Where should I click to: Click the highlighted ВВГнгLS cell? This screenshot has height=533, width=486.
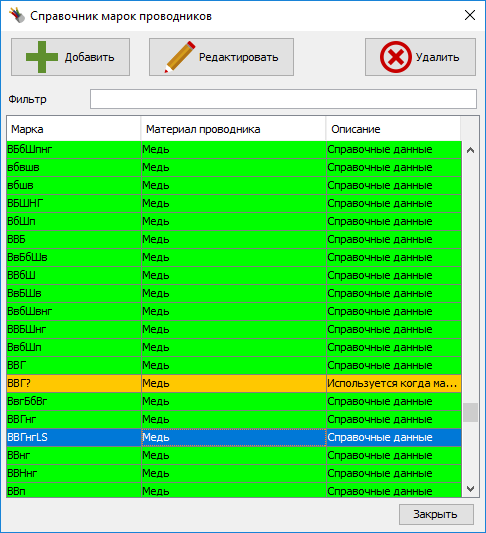pyautogui.click(x=74, y=437)
